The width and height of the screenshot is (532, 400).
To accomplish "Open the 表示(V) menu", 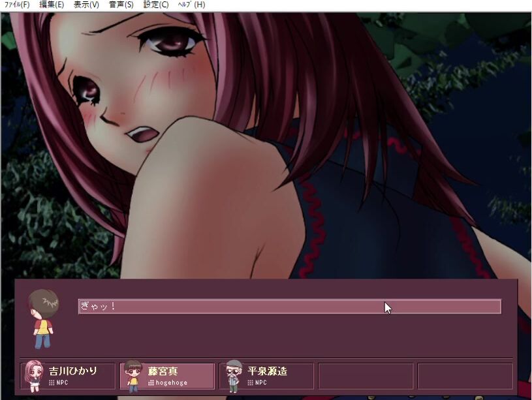I will click(86, 5).
